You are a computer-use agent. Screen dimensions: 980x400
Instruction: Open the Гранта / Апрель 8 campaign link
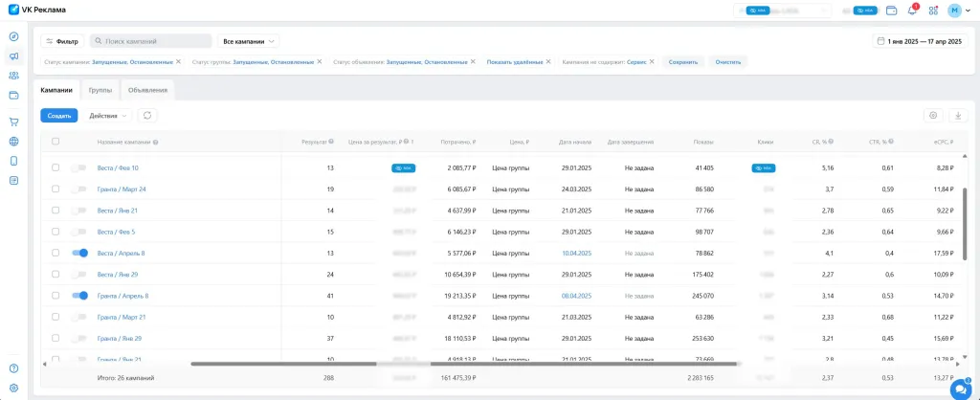click(x=122, y=296)
